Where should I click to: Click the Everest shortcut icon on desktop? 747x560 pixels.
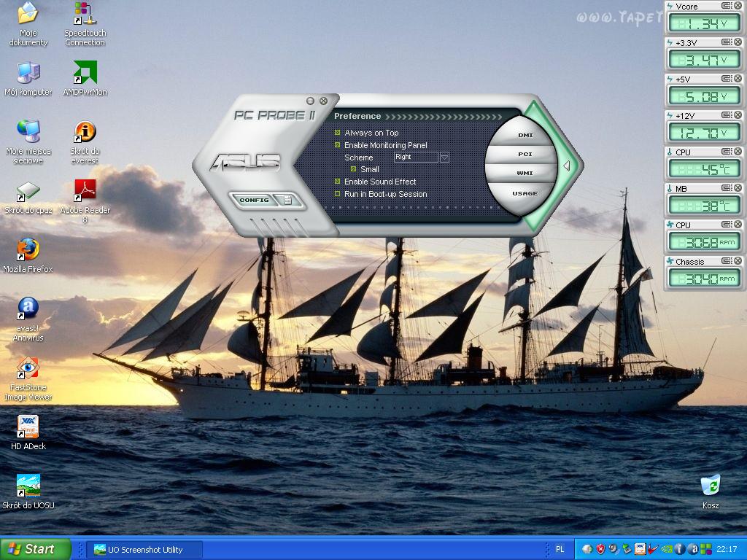tap(85, 132)
